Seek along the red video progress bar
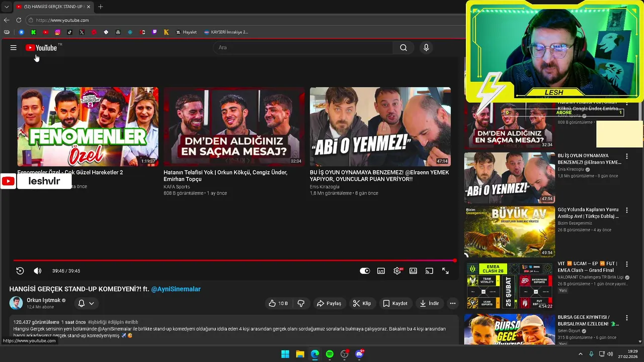 coord(234,260)
